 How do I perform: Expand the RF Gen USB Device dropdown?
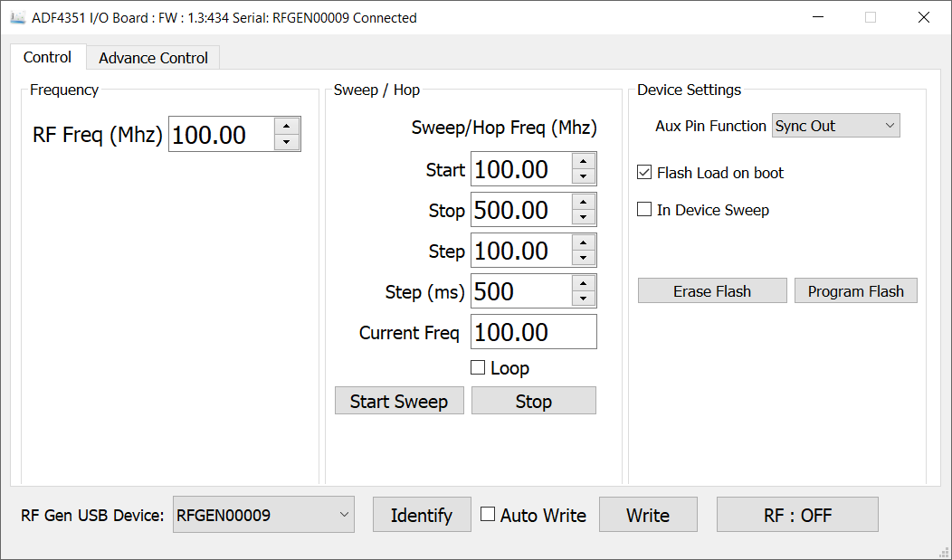coord(263,515)
